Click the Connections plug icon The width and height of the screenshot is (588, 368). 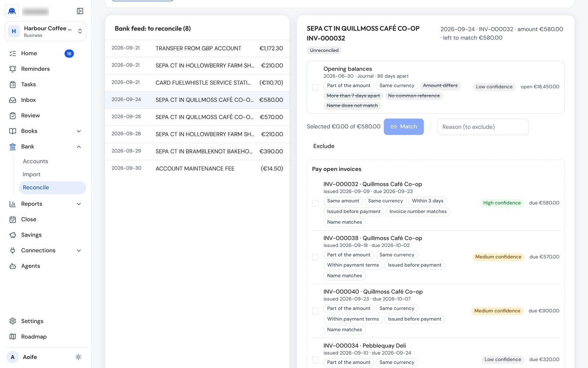12,250
